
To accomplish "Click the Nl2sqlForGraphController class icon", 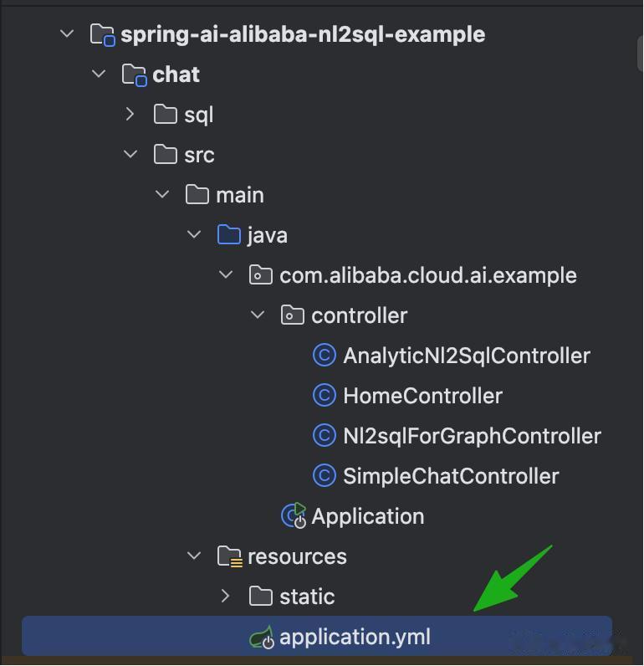I will click(x=324, y=436).
